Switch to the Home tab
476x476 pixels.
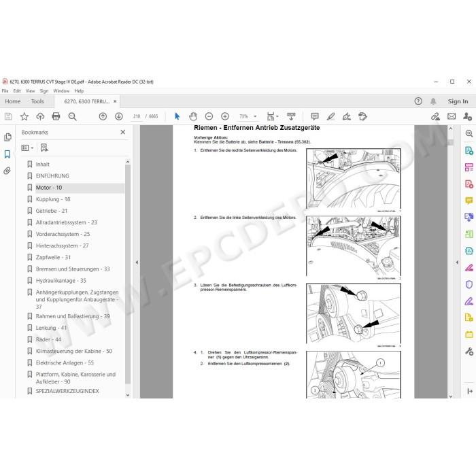13,101
